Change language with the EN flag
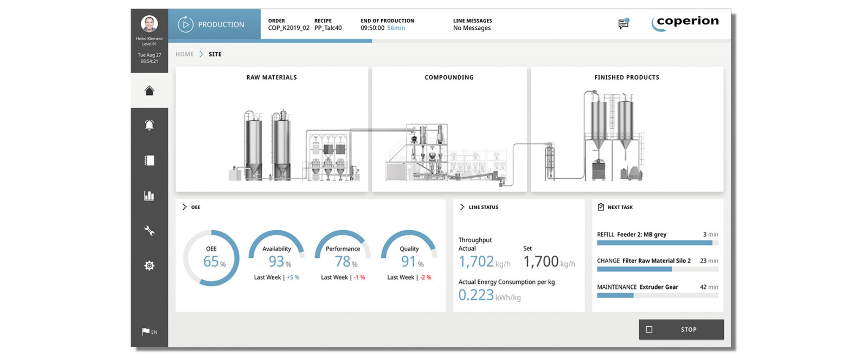This screenshot has width=868, height=356. point(149,332)
